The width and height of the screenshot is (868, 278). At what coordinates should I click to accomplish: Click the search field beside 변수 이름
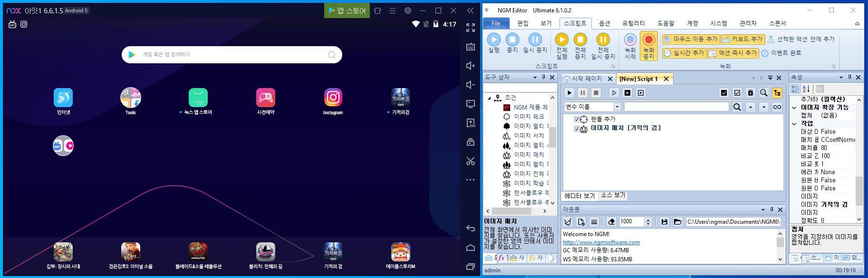(676, 107)
